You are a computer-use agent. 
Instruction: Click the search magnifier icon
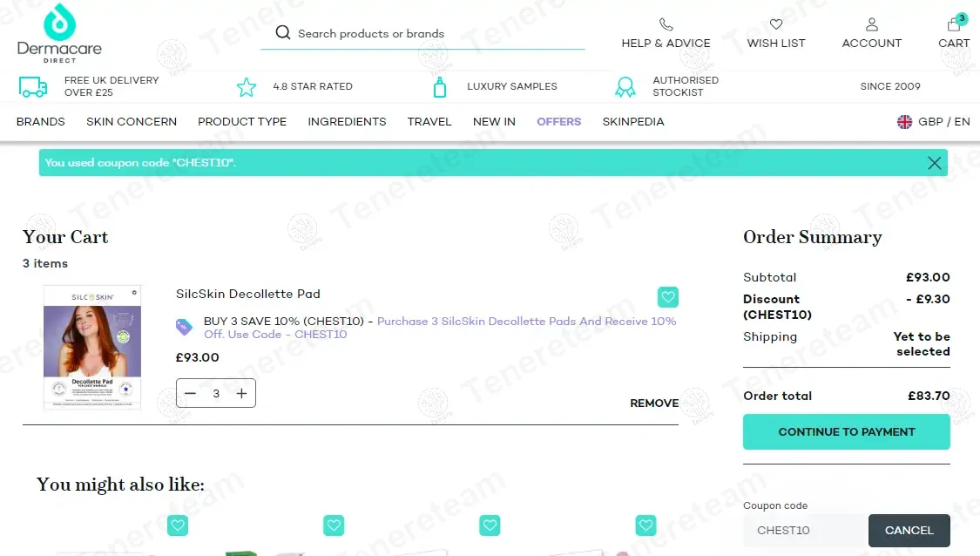(282, 33)
